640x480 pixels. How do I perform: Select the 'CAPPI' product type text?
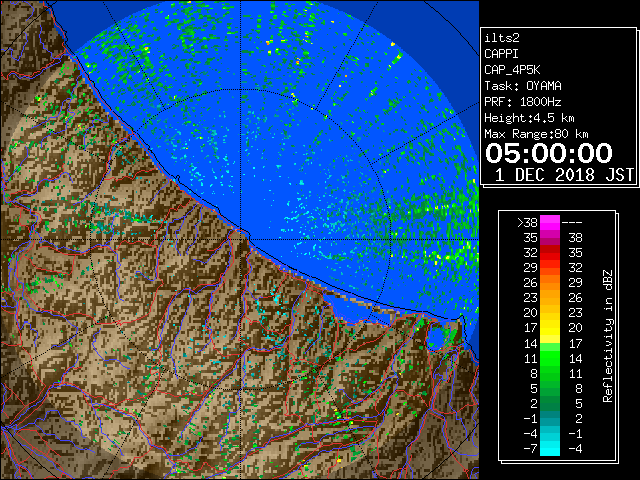point(501,54)
